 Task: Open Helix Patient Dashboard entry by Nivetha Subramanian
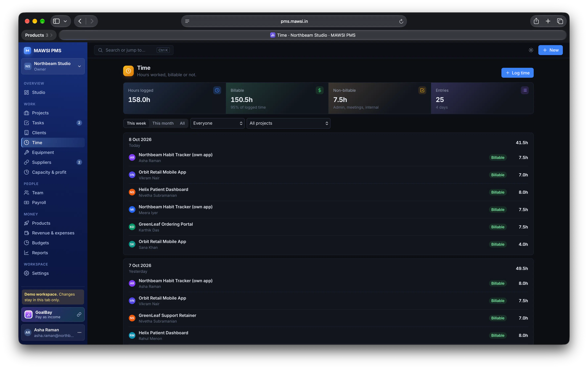click(x=328, y=192)
